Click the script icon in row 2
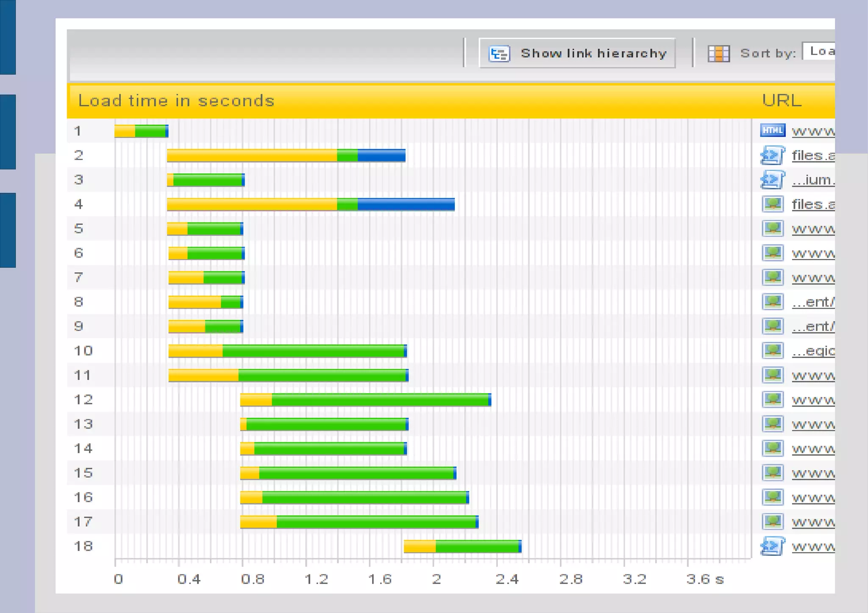The height and width of the screenshot is (613, 868). pos(772,155)
